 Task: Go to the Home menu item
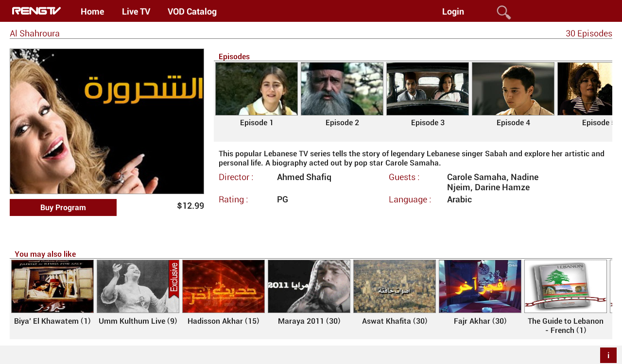(92, 12)
